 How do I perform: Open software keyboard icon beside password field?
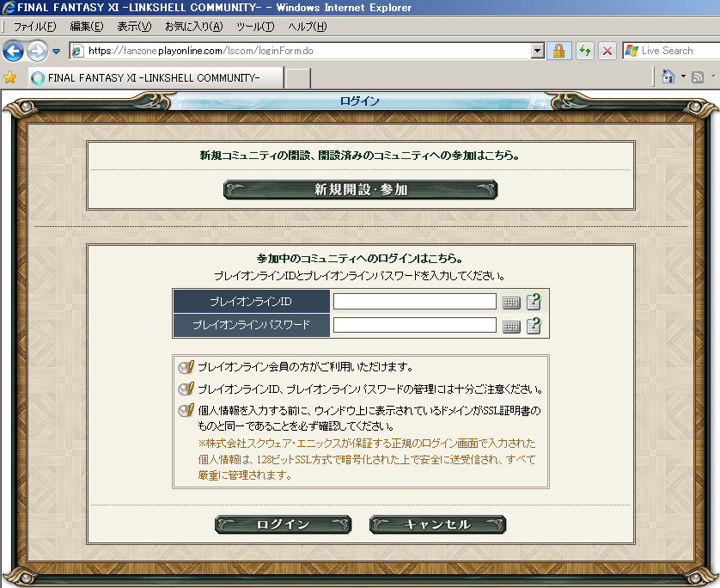(511, 327)
